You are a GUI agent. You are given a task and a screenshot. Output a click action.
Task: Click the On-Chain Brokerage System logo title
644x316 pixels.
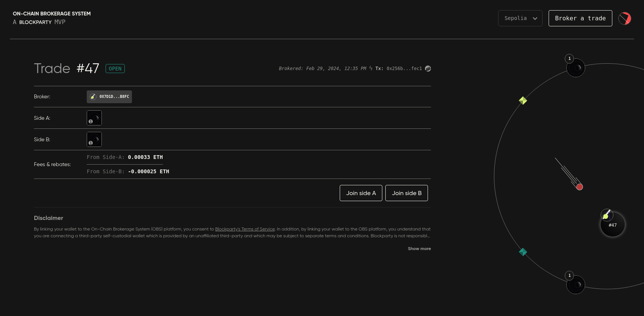(52, 14)
